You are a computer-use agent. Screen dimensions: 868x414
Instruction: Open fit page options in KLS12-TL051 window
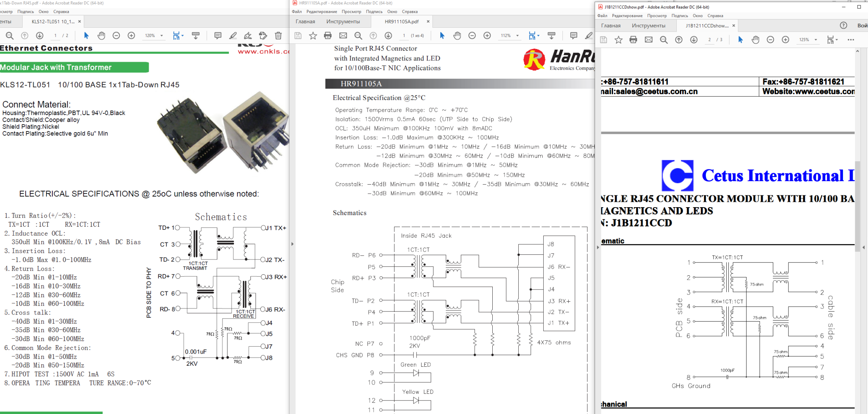click(x=178, y=35)
